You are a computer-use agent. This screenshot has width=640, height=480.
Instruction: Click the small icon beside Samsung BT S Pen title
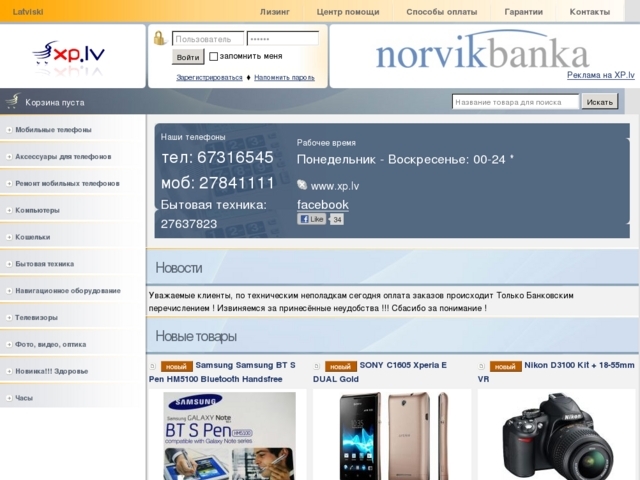[x=153, y=366]
